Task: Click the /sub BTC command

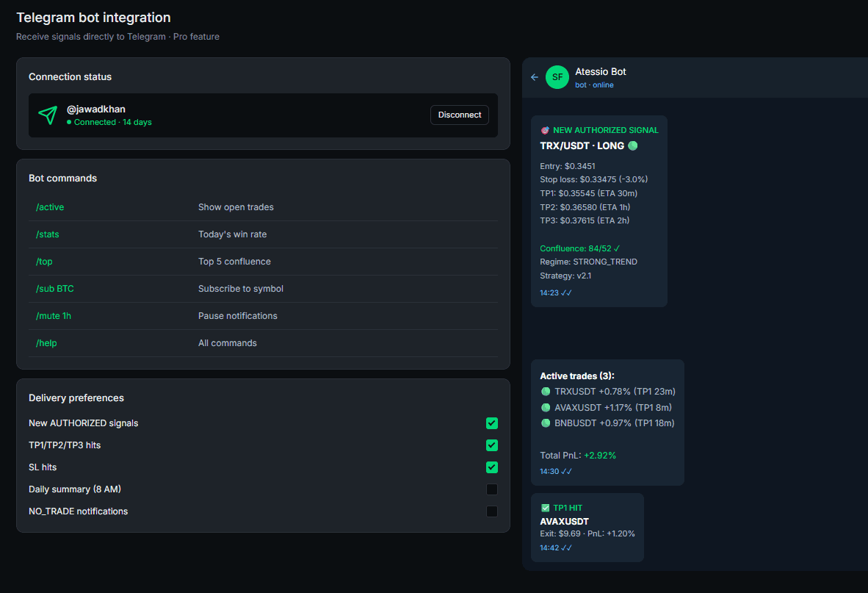Action: coord(55,289)
